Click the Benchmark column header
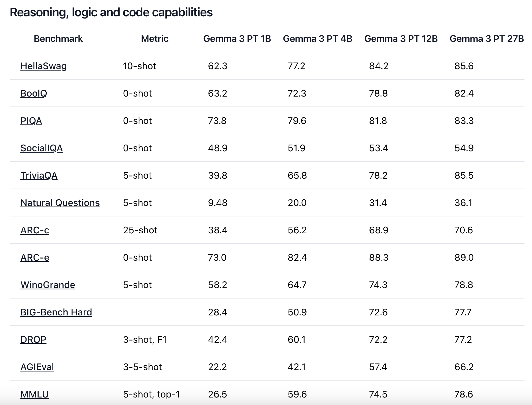This screenshot has height=405, width=532. 58,39
